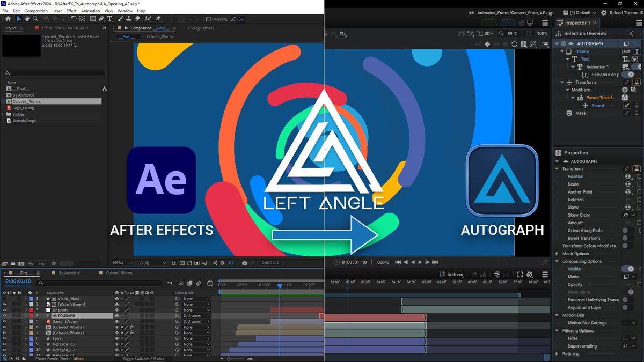Image resolution: width=644 pixels, height=362 pixels.
Task: Click Toggle Switches / Modes button
Action: (x=144, y=358)
